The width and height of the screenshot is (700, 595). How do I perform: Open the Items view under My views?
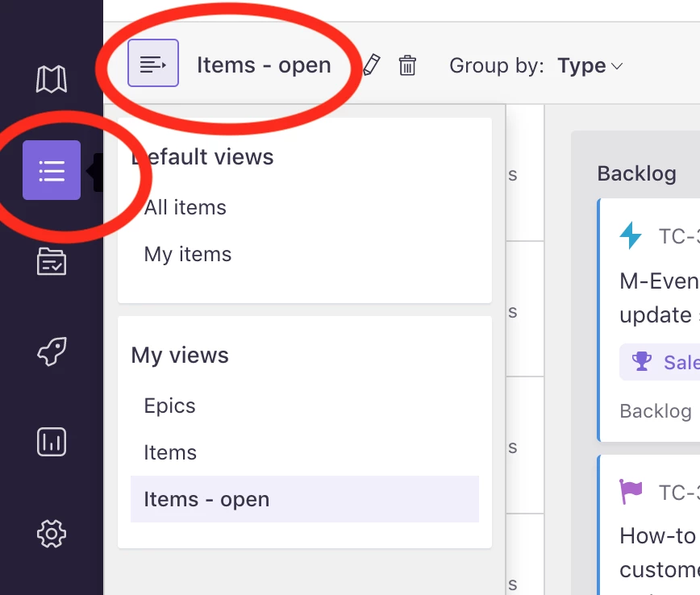170,452
